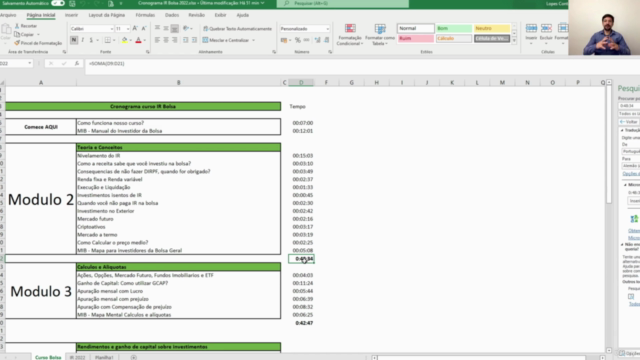Screen dimensions: 640x360
Task: Switch to the Inserir ribbon tab
Action: pos(71,15)
